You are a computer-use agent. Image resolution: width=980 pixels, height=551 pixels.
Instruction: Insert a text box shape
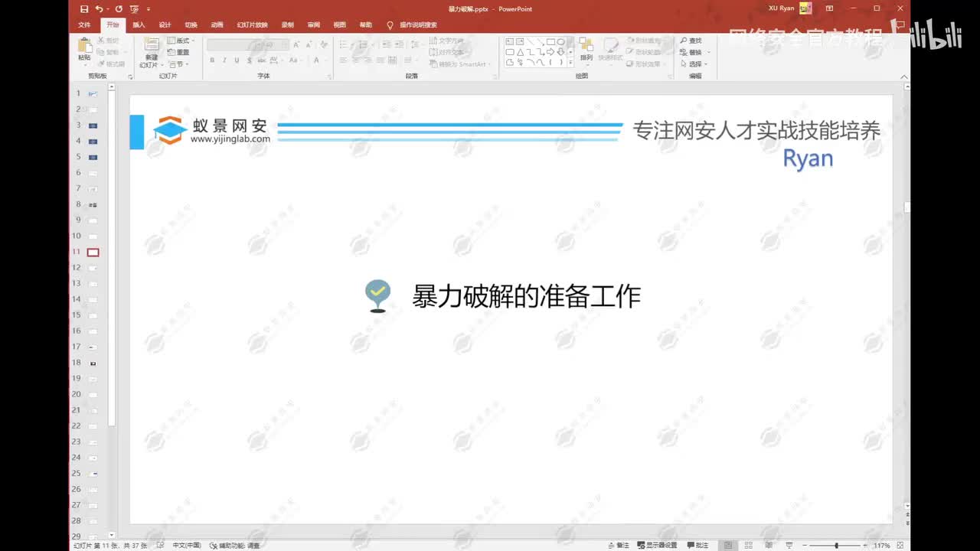point(510,41)
